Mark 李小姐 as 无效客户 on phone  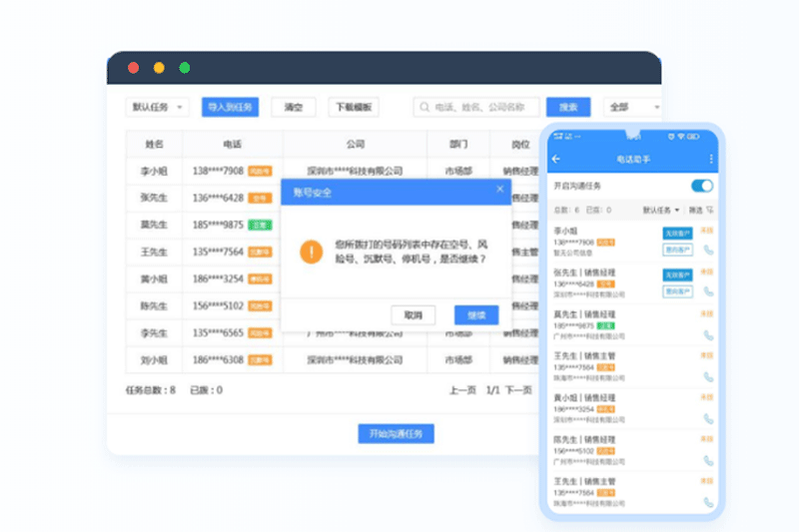(x=677, y=233)
